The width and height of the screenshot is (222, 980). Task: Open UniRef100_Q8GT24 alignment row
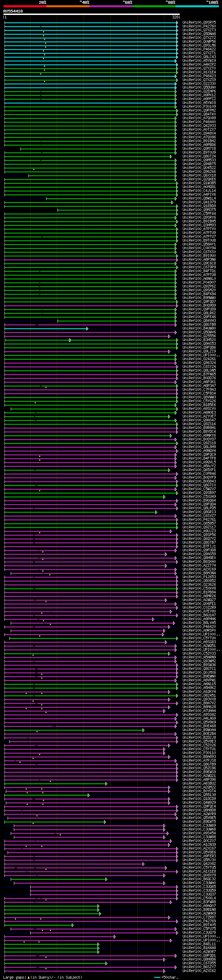199,156
